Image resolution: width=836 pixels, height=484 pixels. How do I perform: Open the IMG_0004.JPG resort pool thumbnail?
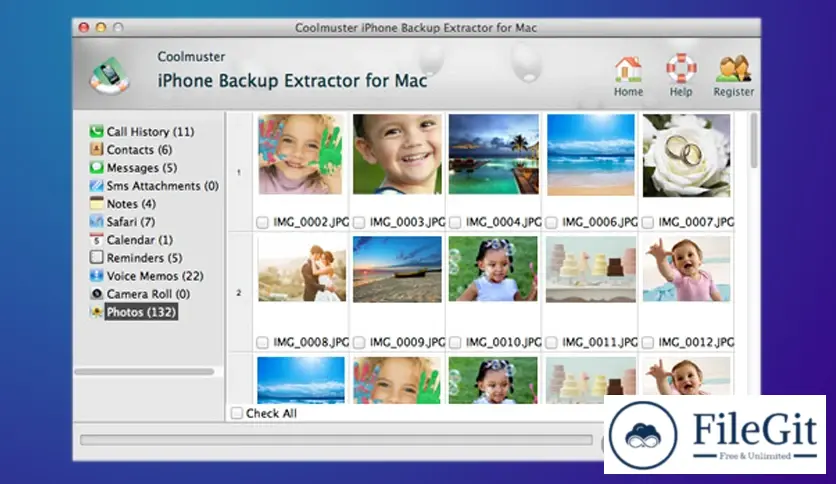[x=494, y=155]
